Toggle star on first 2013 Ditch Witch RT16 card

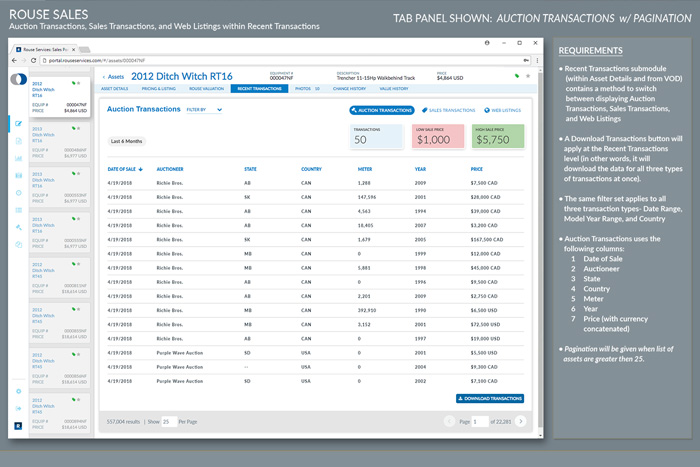click(x=79, y=128)
